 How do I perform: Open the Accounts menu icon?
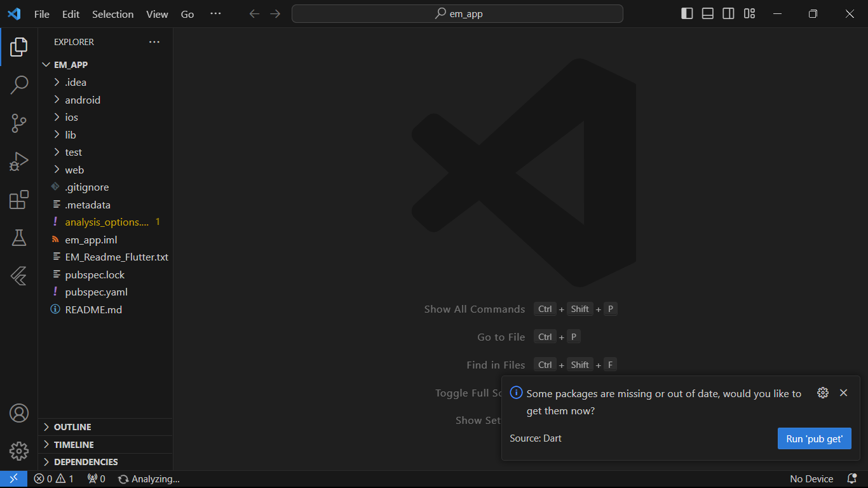coord(19,413)
